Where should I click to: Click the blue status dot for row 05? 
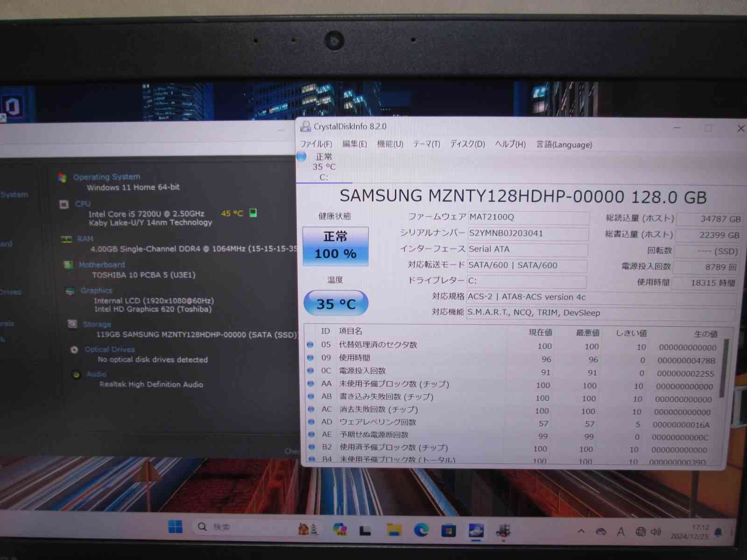pyautogui.click(x=310, y=345)
